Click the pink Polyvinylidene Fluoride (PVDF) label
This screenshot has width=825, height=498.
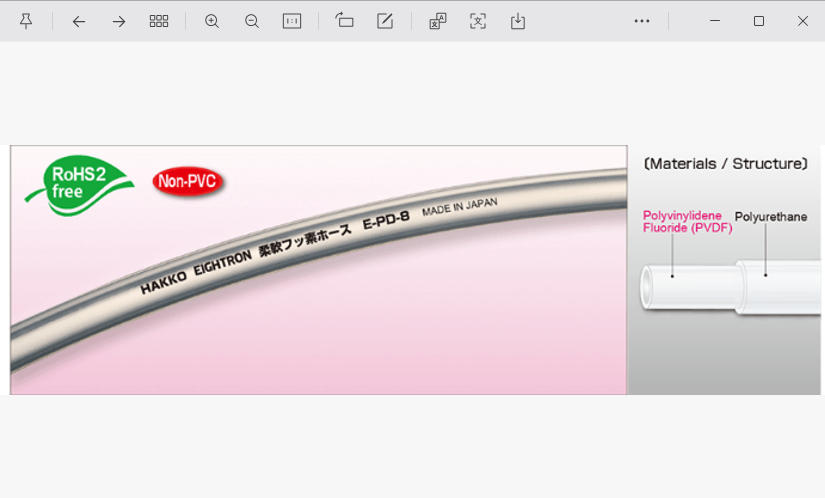click(x=687, y=221)
